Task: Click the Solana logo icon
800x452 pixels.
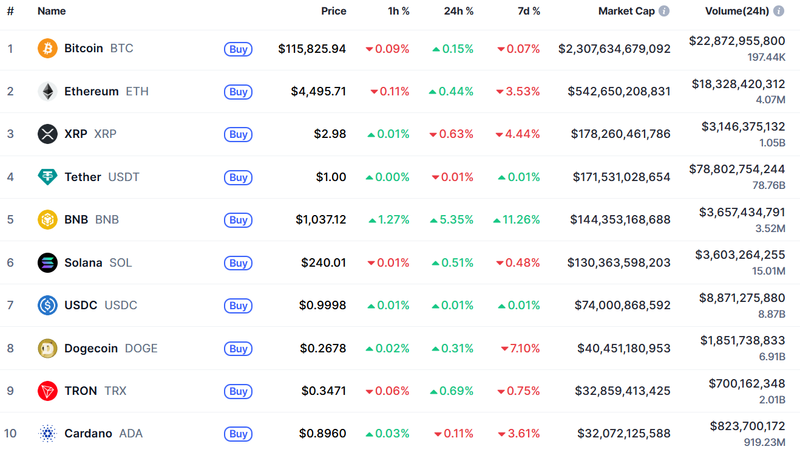Action: point(47,263)
